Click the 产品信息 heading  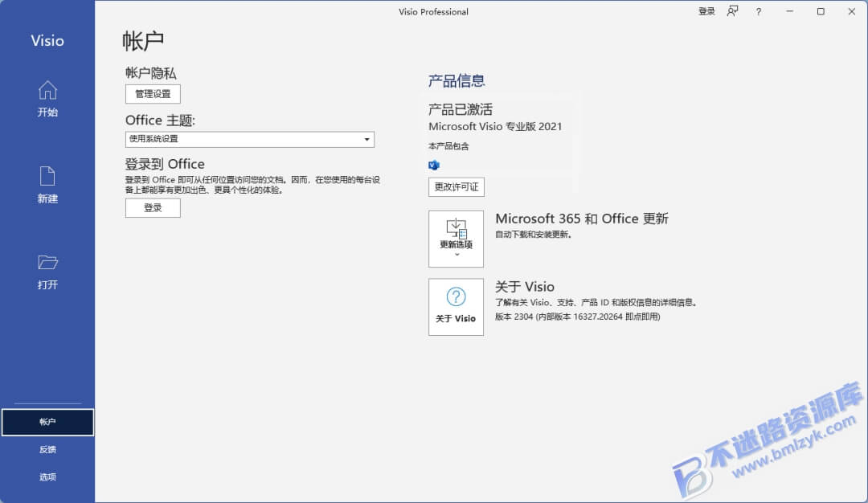pyautogui.click(x=457, y=81)
